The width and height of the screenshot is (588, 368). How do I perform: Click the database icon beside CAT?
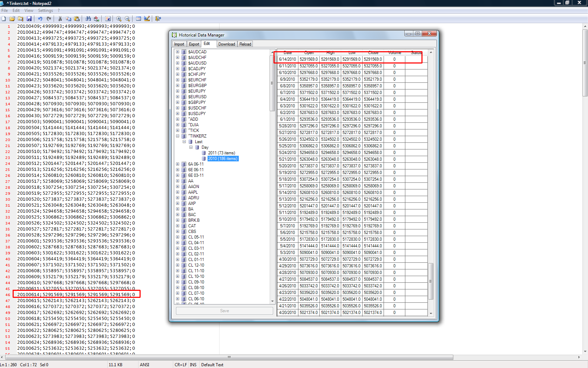click(184, 226)
